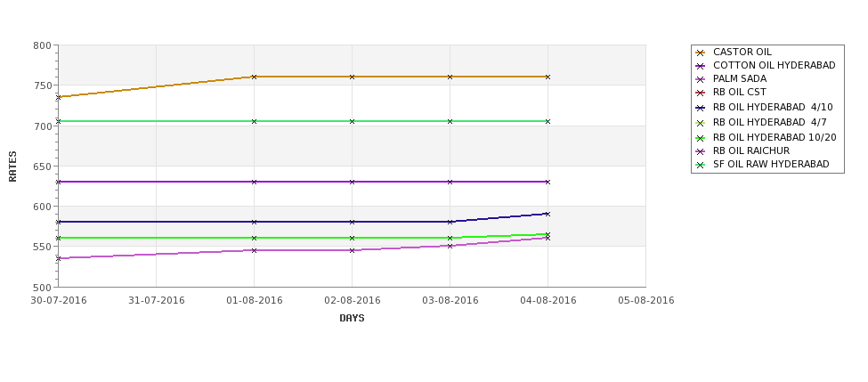868x382 pixels.
Task: Click the COTTON OIL HYDERABAD legend marker
Action: tap(700, 66)
